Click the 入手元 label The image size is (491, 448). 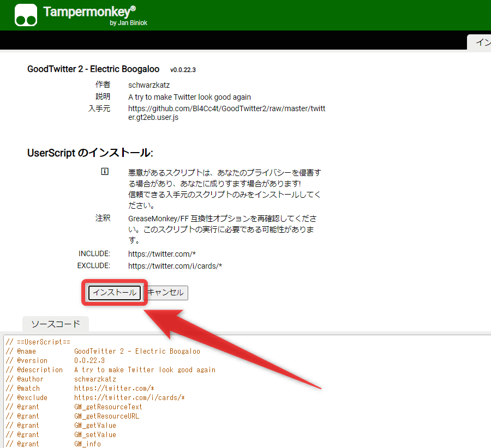pos(99,108)
